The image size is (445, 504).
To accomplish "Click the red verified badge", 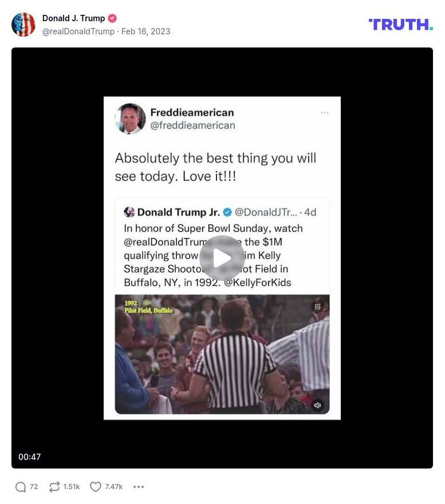I will (x=112, y=18).
